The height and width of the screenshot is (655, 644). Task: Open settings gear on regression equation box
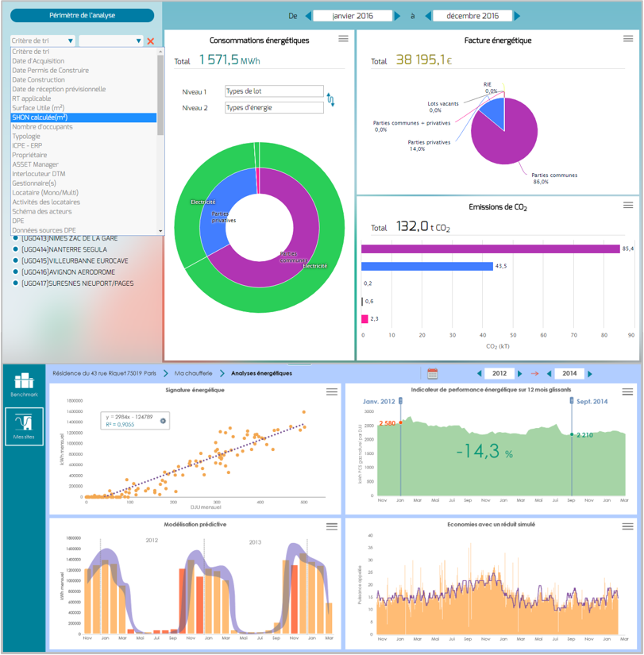tap(163, 421)
